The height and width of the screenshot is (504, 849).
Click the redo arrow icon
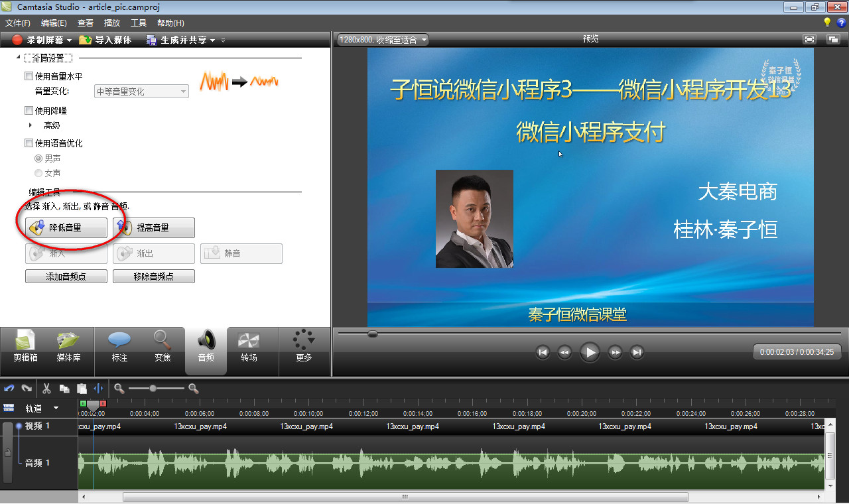point(27,389)
